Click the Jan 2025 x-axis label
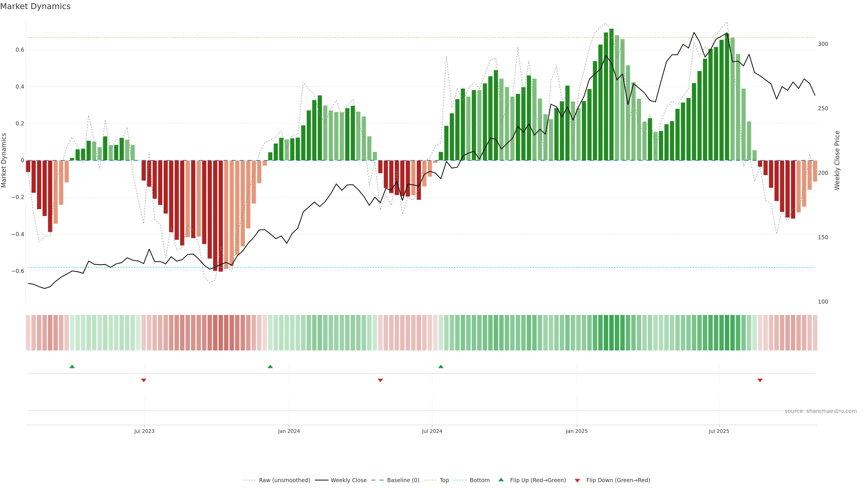Viewport: 868px width, 488px height. pyautogui.click(x=577, y=431)
